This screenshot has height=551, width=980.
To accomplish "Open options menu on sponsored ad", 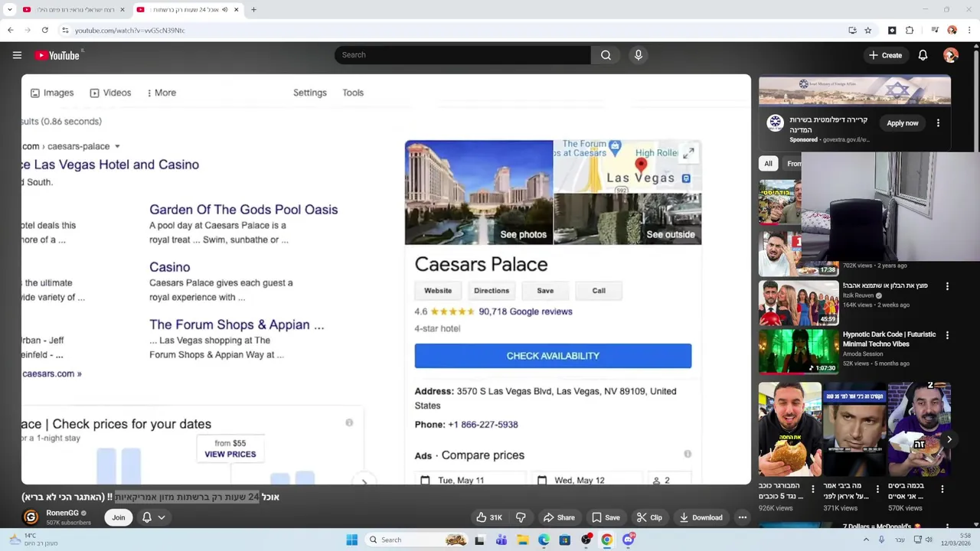I will [x=938, y=123].
